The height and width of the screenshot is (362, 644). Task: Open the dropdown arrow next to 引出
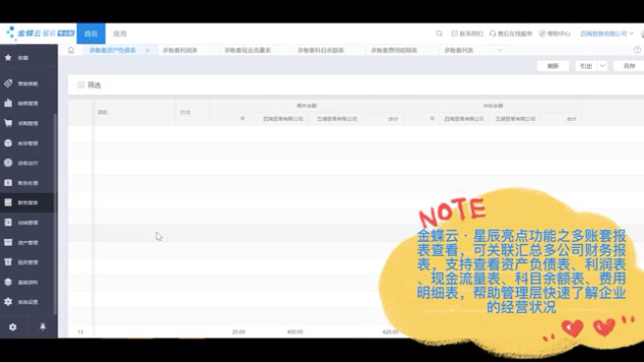tap(602, 66)
